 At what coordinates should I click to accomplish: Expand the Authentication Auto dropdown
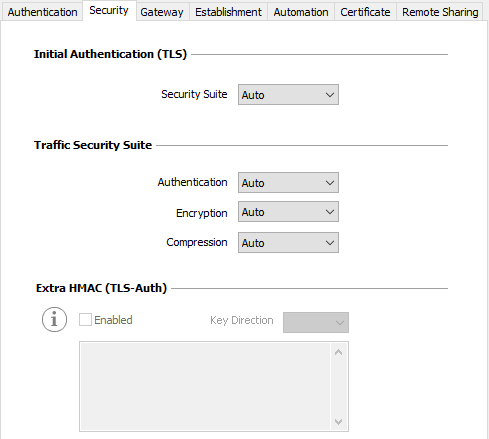tap(288, 183)
